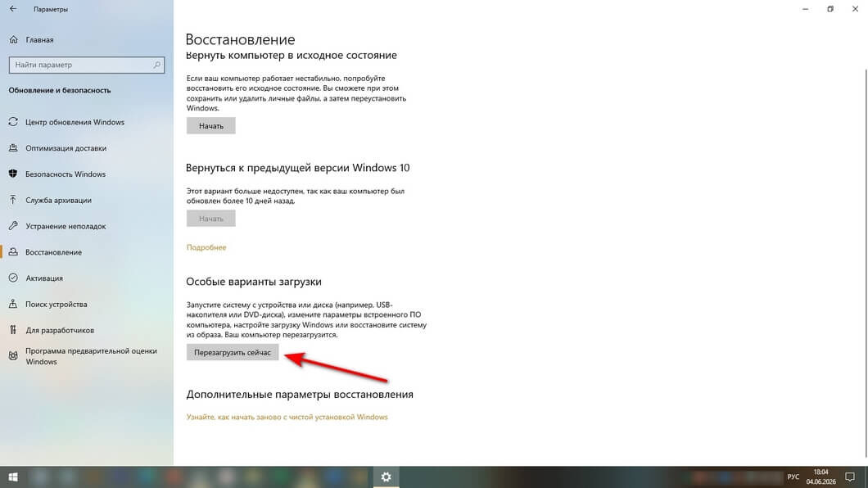Click Обновление и безопасность section label
868x488 pixels.
pos(59,89)
